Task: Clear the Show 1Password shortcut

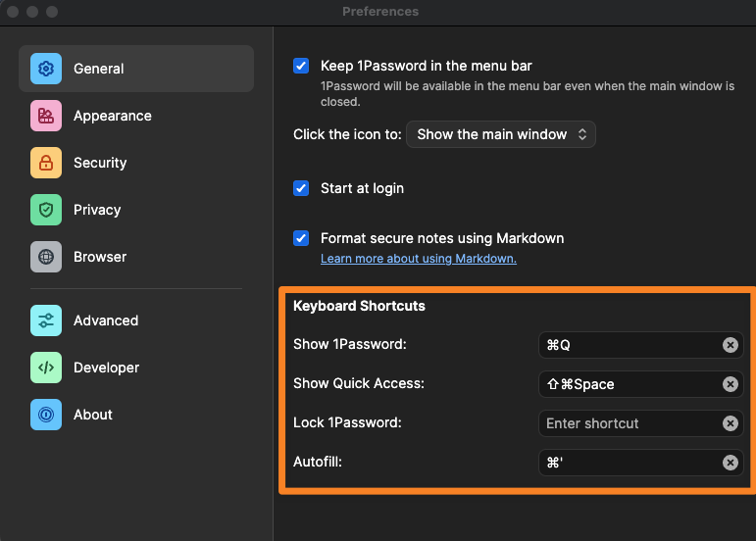Action: [731, 345]
